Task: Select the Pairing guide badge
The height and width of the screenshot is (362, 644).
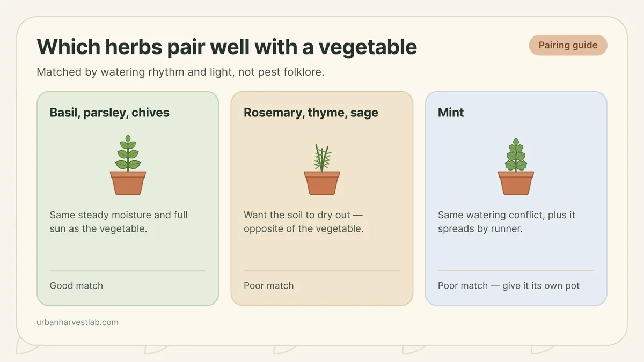Action: coord(568,45)
